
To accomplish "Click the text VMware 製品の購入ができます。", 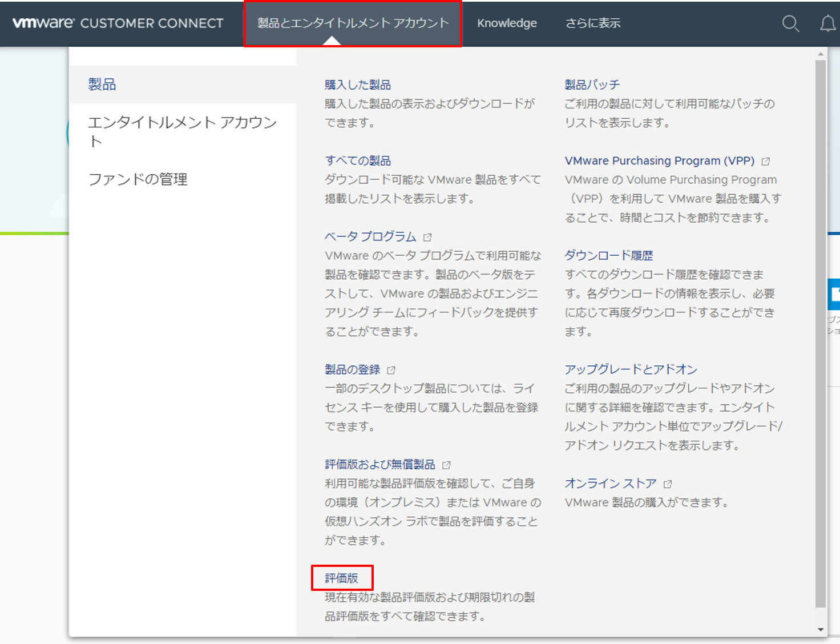I will 647,503.
